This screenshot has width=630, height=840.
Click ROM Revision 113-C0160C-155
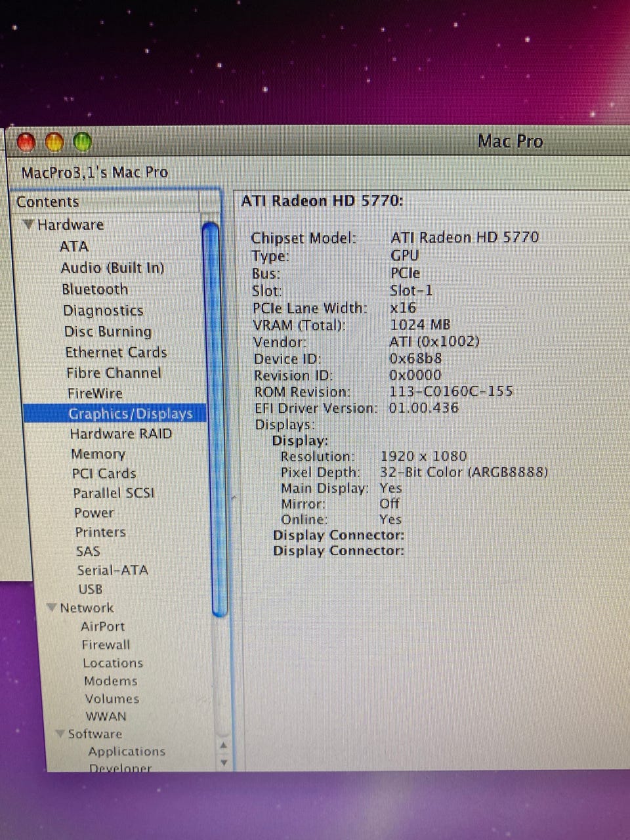pyautogui.click(x=451, y=391)
